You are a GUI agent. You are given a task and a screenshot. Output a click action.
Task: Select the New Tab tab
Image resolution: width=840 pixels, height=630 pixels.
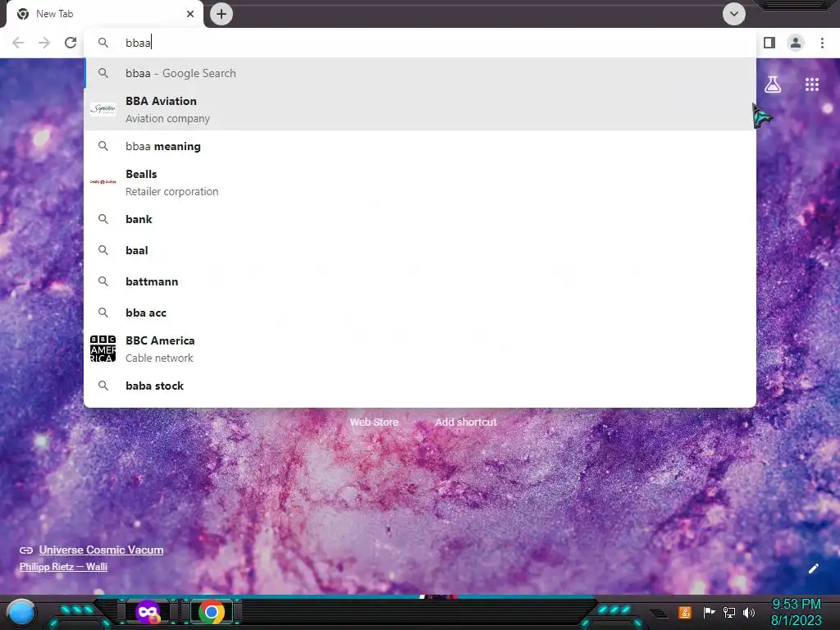(x=104, y=14)
